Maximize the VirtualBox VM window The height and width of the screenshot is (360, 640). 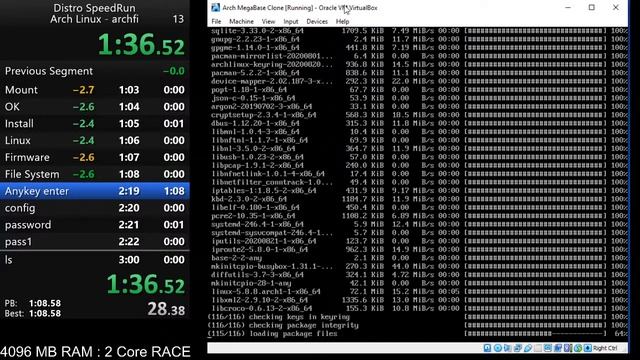pos(591,7)
